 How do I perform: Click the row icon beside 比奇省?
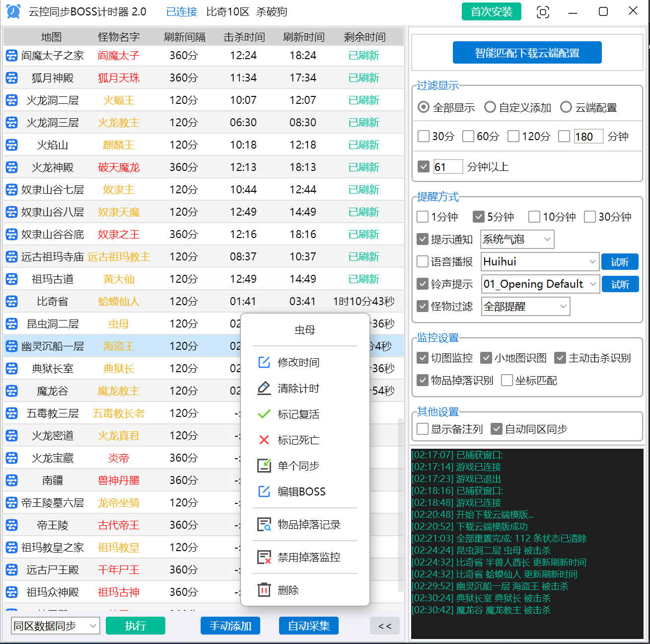tap(11, 302)
